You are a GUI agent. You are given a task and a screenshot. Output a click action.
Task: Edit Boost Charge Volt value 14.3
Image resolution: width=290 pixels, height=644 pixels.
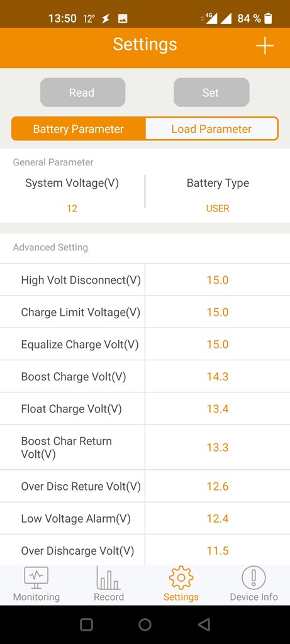pyautogui.click(x=218, y=377)
